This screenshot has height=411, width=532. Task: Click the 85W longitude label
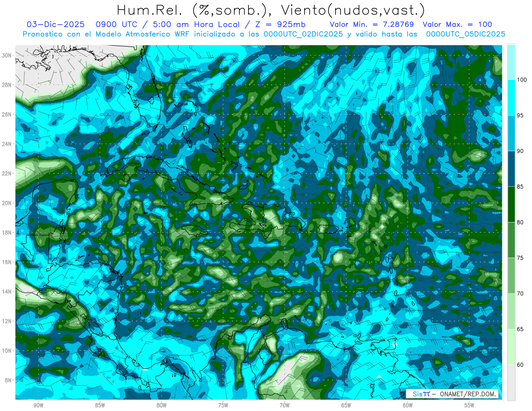pyautogui.click(x=100, y=406)
